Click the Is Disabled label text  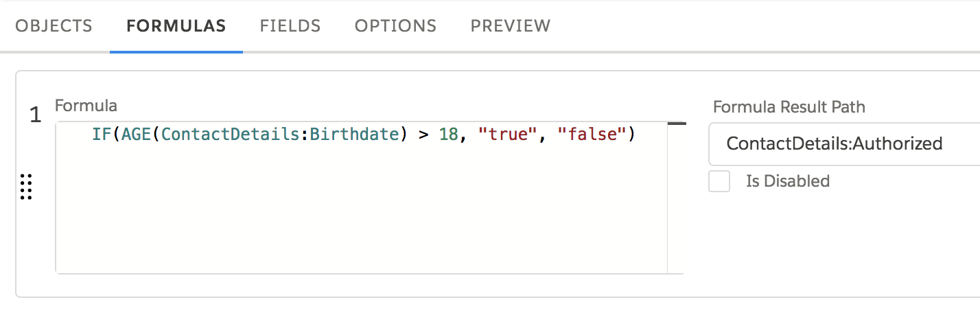pyautogui.click(x=788, y=181)
